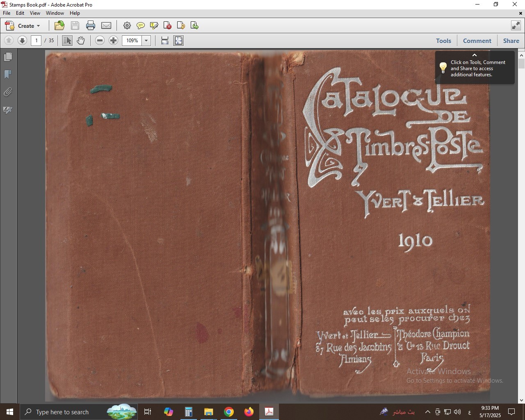The image size is (525, 420).
Task: Open the Tools pane
Action: tap(443, 41)
